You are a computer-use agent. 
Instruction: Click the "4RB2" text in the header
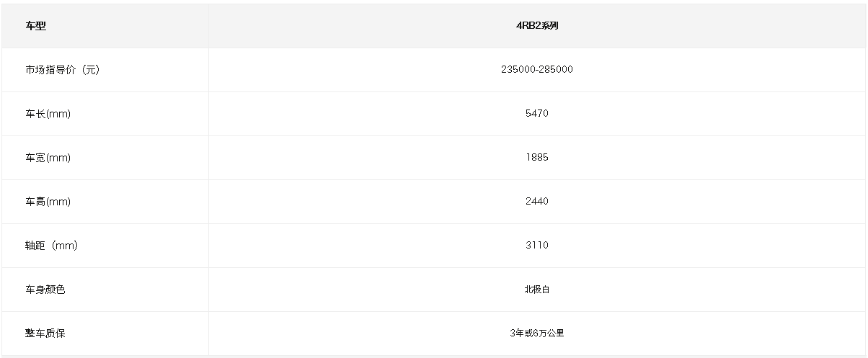tap(528, 26)
